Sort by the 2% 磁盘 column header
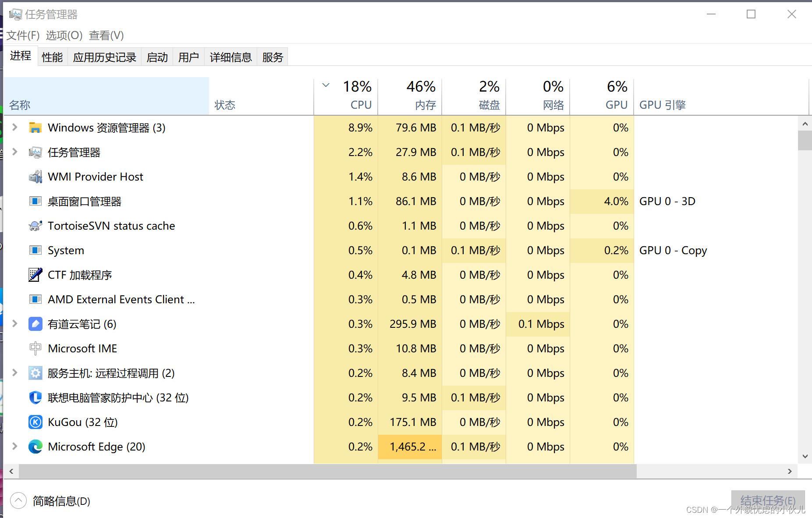812x518 pixels. (x=474, y=96)
